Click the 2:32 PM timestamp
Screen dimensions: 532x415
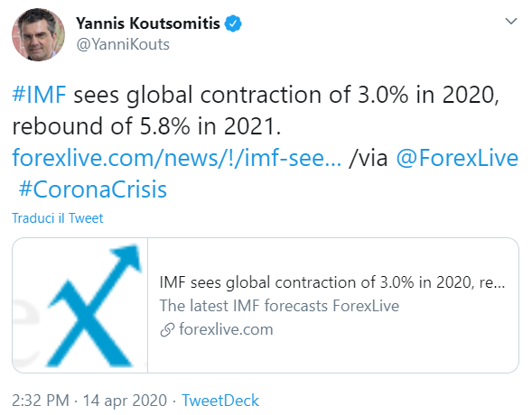[x=41, y=400]
